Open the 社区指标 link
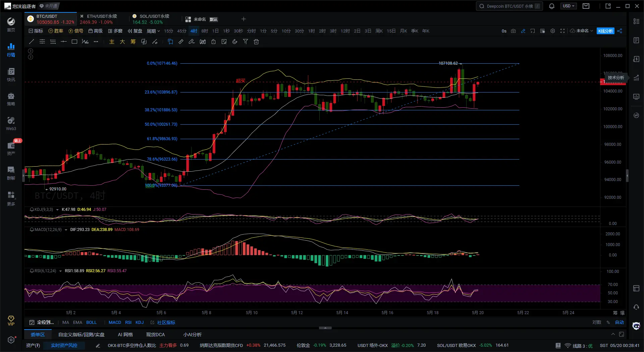This screenshot has height=352, width=644. point(166,322)
